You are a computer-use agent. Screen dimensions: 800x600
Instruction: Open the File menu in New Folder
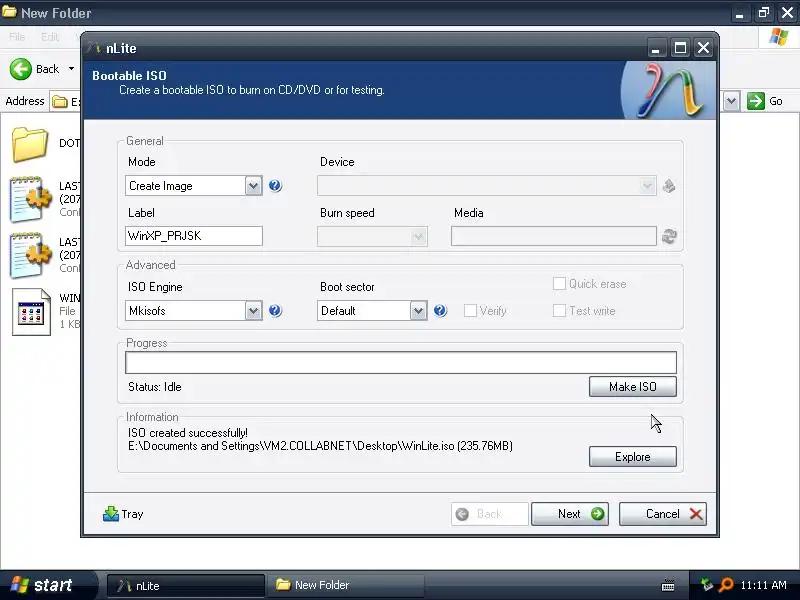tap(17, 37)
